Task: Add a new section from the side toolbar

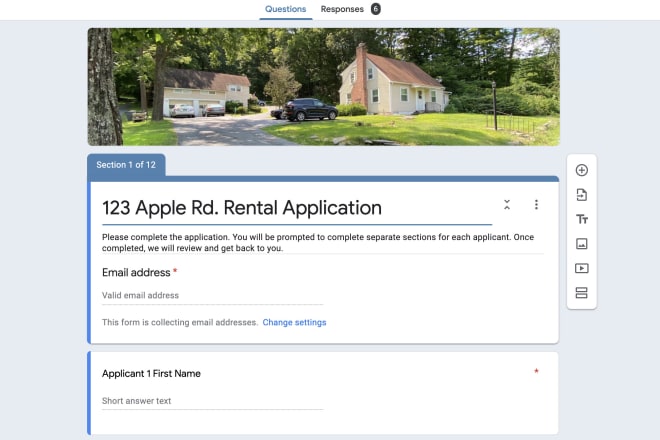Action: pyautogui.click(x=582, y=293)
